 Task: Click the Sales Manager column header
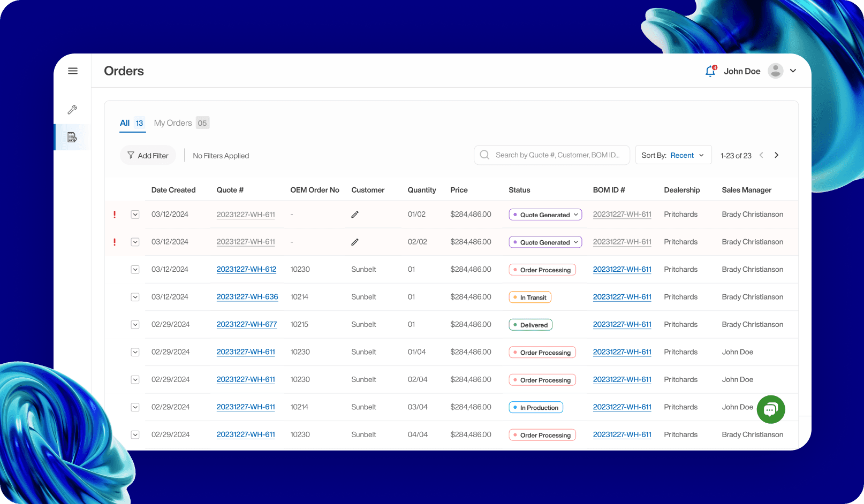(x=747, y=190)
